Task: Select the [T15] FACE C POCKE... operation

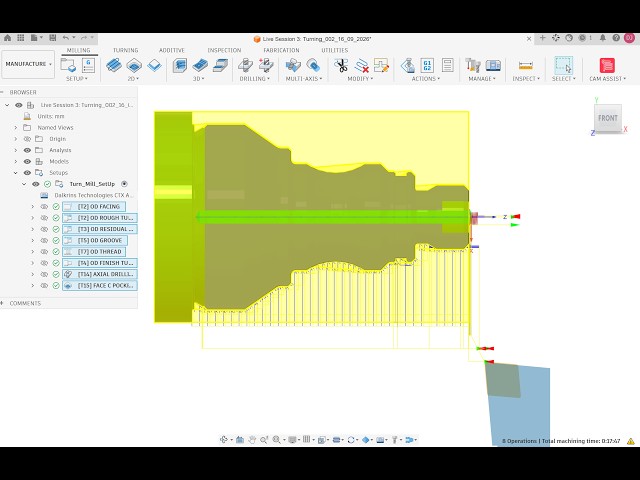Action: (x=100, y=286)
